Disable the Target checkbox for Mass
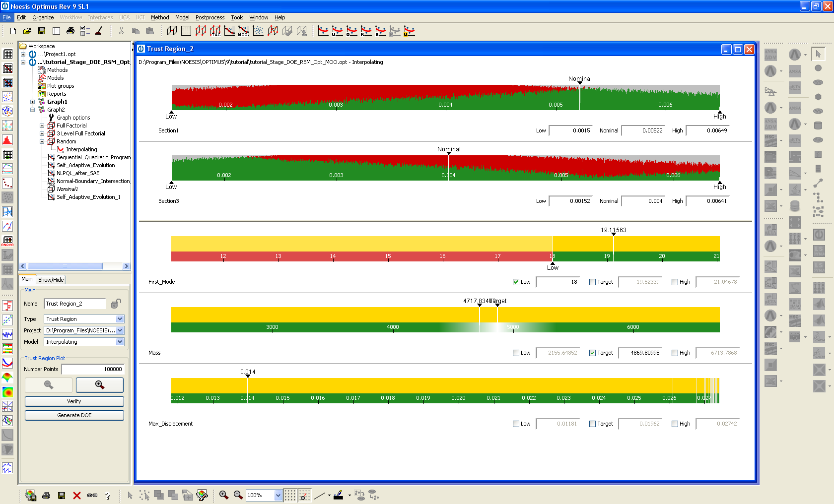 pyautogui.click(x=592, y=353)
